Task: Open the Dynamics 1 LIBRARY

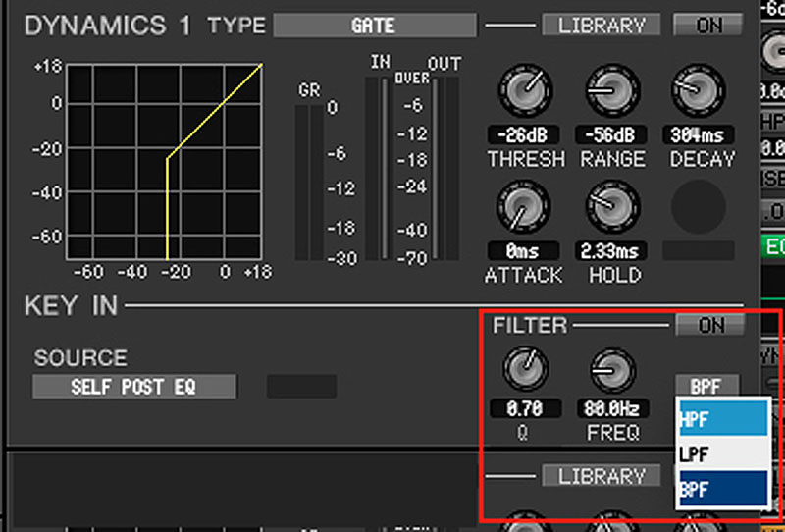Action: pos(602,26)
